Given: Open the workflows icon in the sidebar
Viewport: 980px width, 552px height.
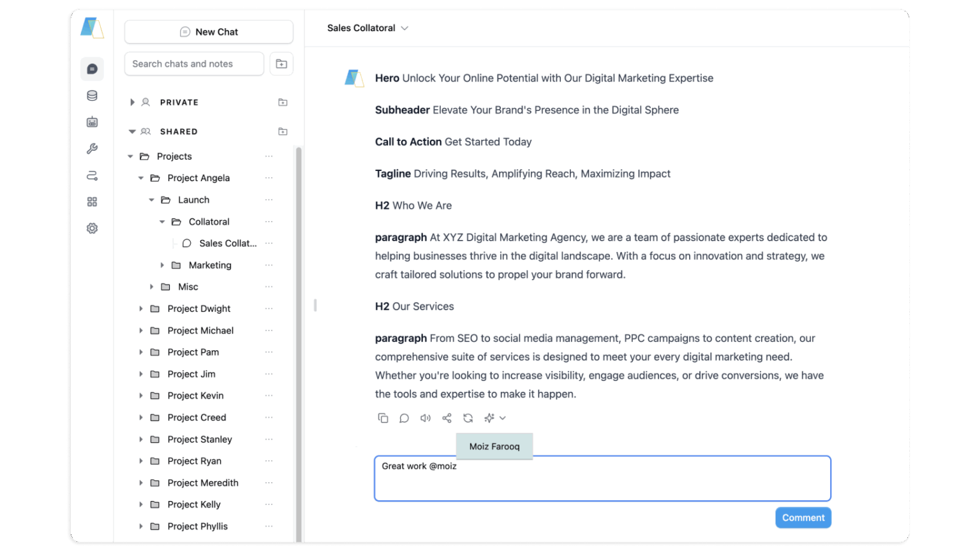Looking at the screenshot, I should coord(92,175).
